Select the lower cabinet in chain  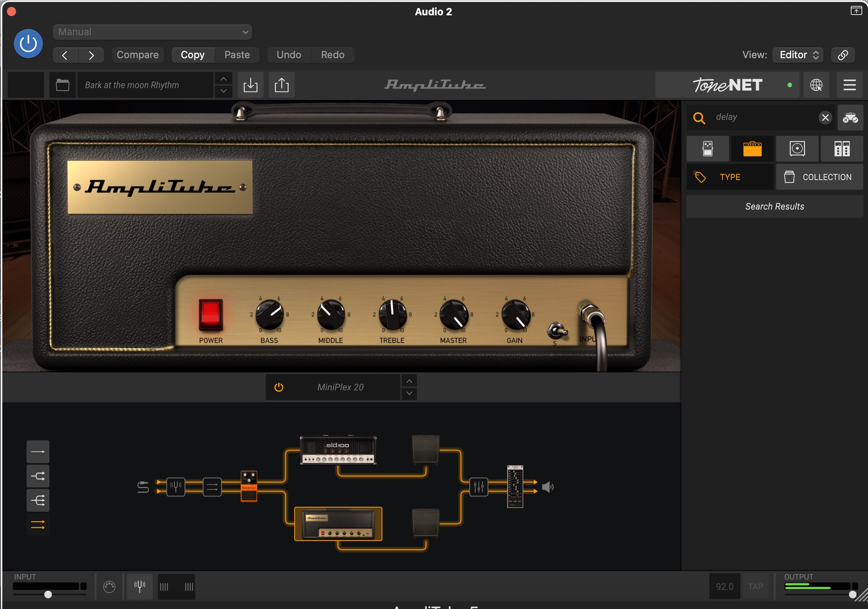tap(426, 523)
